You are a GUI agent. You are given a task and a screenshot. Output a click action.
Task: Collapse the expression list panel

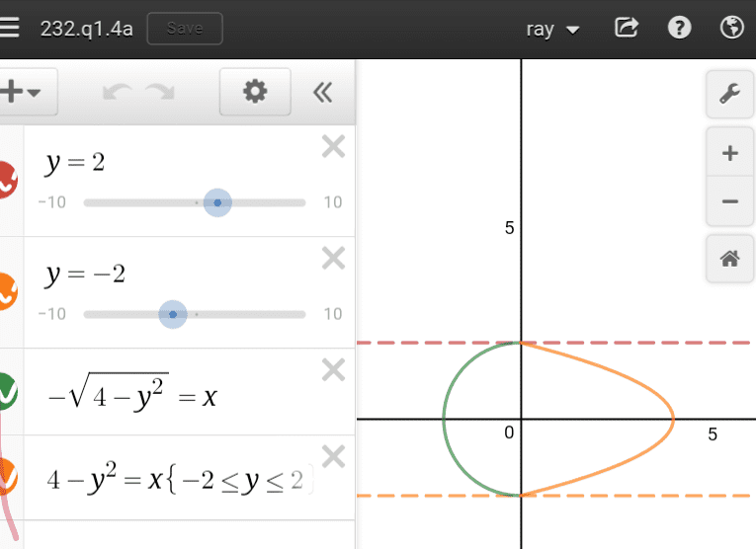coord(322,93)
